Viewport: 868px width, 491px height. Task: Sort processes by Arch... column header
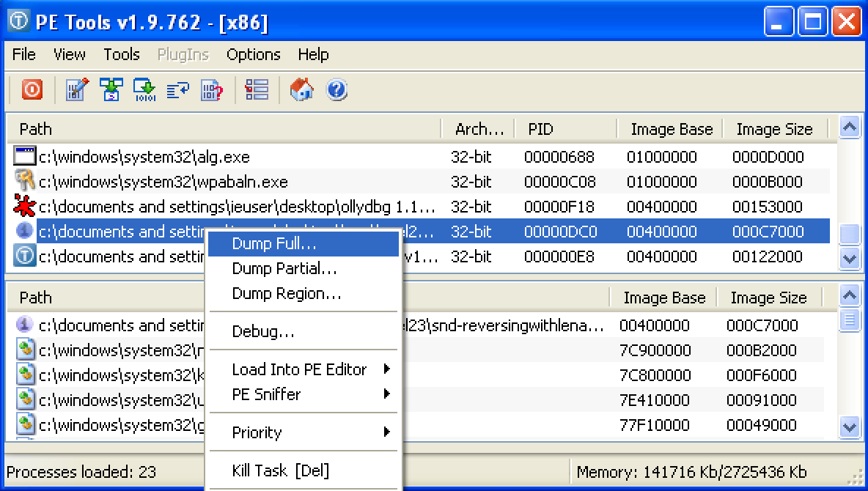[x=478, y=129]
